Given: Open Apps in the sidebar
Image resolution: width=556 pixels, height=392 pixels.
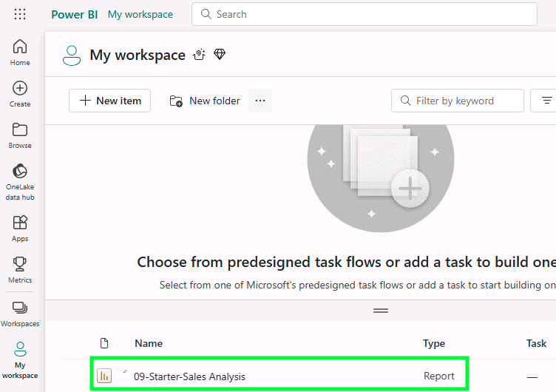Looking at the screenshot, I should [x=20, y=229].
